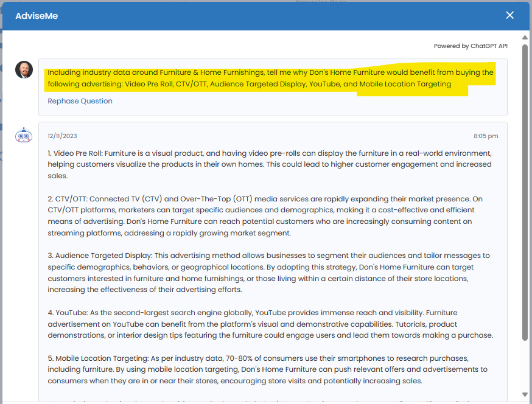The width and height of the screenshot is (532, 404).
Task: Click the Rephase Question link
Action: point(80,101)
